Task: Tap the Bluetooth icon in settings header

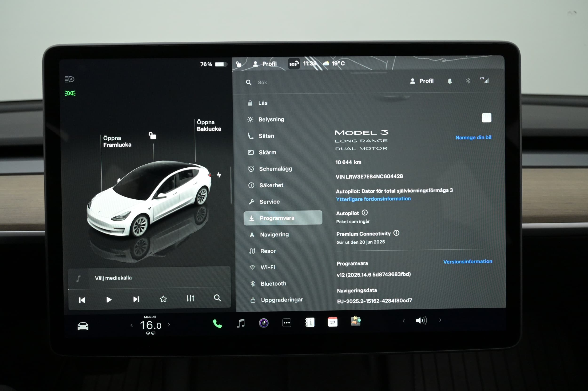Action: click(x=468, y=81)
